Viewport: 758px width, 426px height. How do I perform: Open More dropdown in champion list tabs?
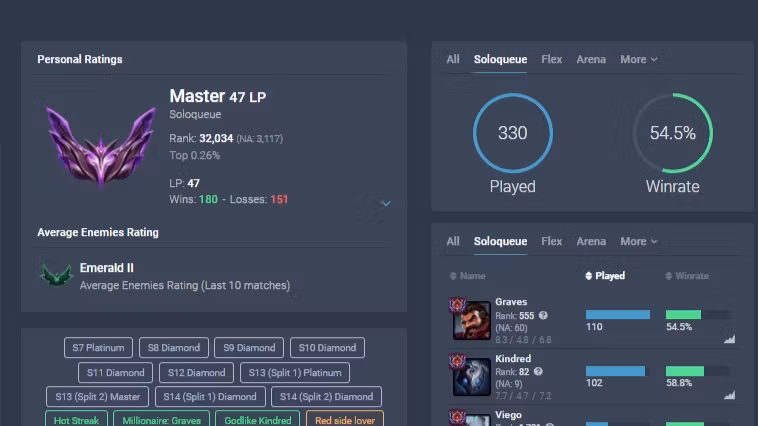click(x=638, y=242)
